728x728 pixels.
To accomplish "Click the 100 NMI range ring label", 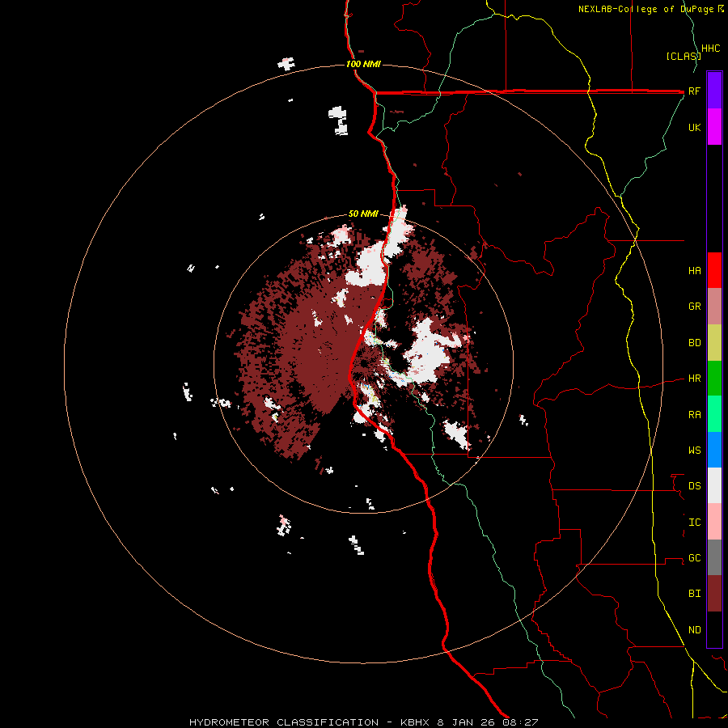I will pyautogui.click(x=363, y=64).
